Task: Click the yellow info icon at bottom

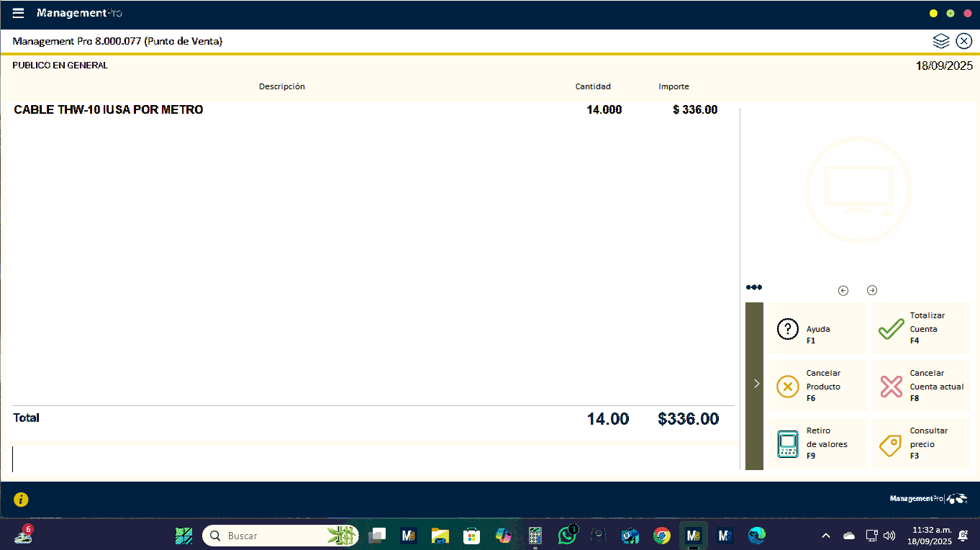Action: (x=21, y=499)
